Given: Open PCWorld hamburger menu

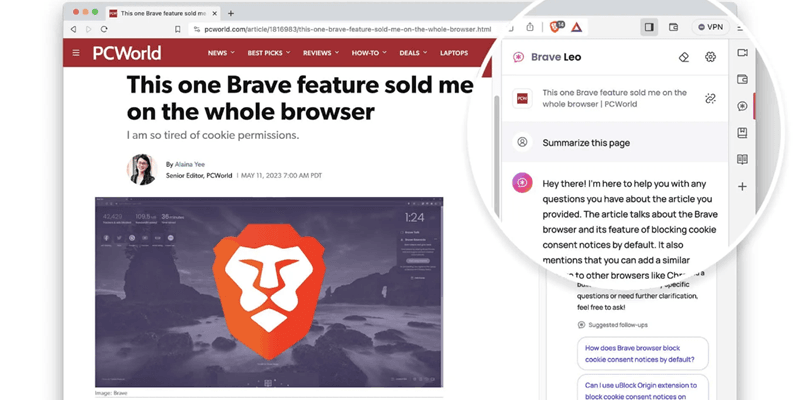Looking at the screenshot, I should click(x=76, y=53).
